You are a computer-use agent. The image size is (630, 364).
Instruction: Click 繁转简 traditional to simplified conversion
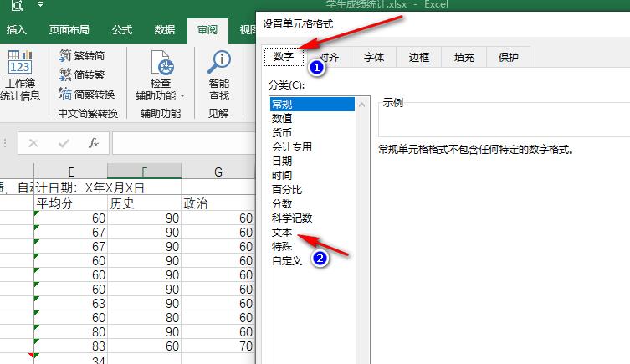(x=81, y=55)
